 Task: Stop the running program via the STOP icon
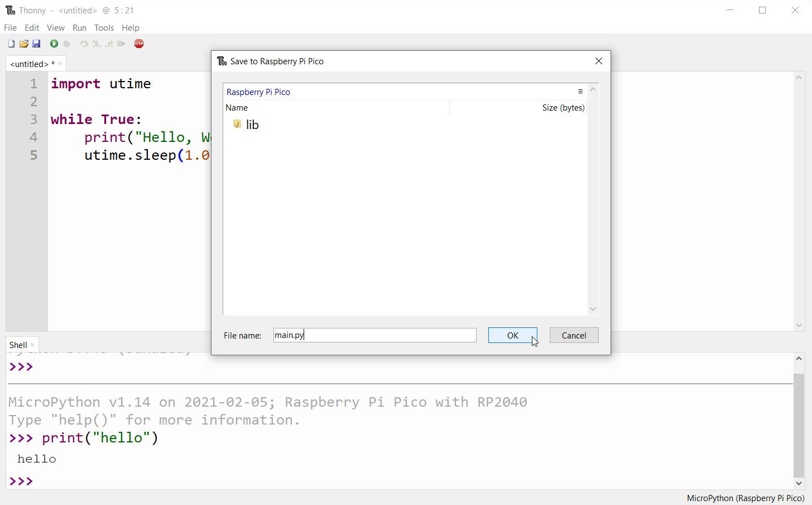point(139,44)
